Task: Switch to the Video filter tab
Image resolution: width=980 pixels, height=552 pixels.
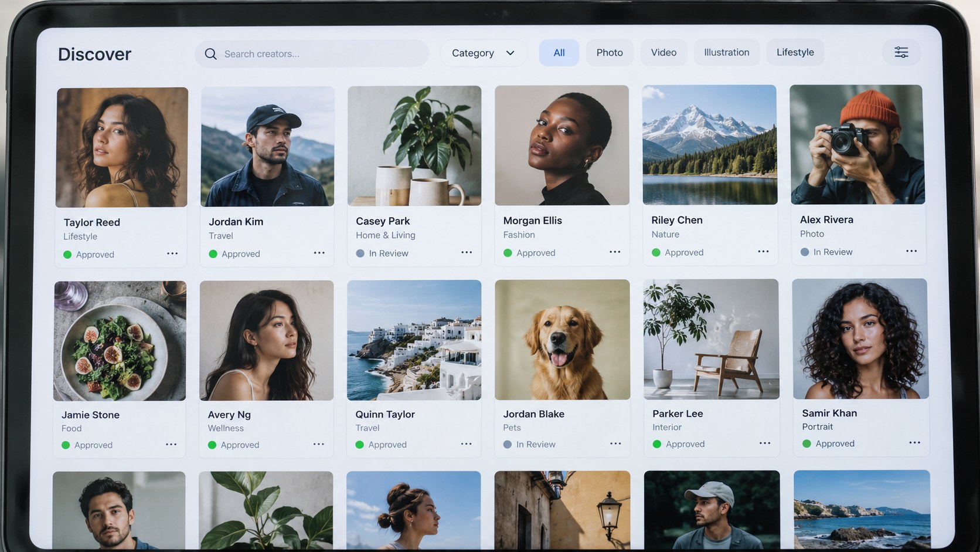Action: click(663, 52)
